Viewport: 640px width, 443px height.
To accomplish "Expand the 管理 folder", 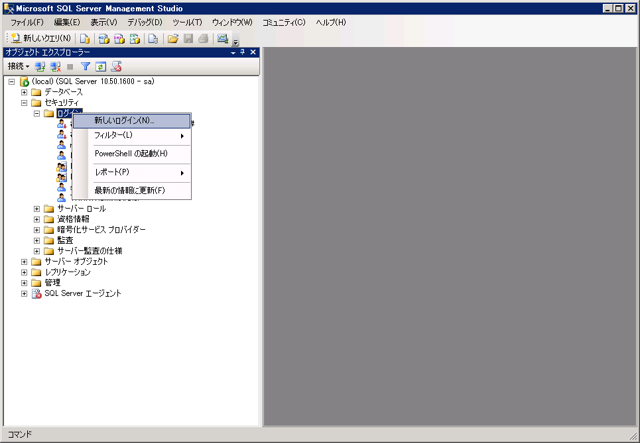I will click(x=24, y=283).
